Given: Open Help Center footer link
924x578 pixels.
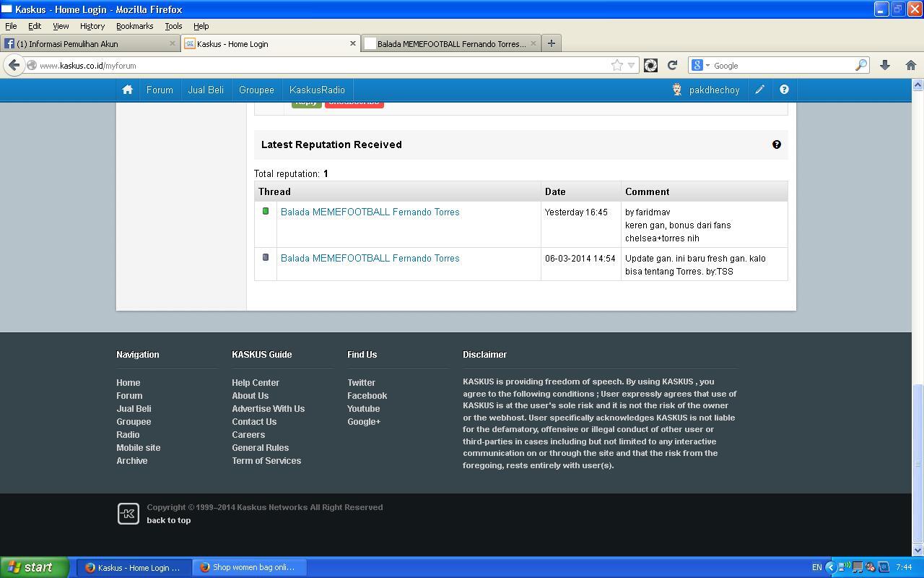Looking at the screenshot, I should (x=256, y=383).
